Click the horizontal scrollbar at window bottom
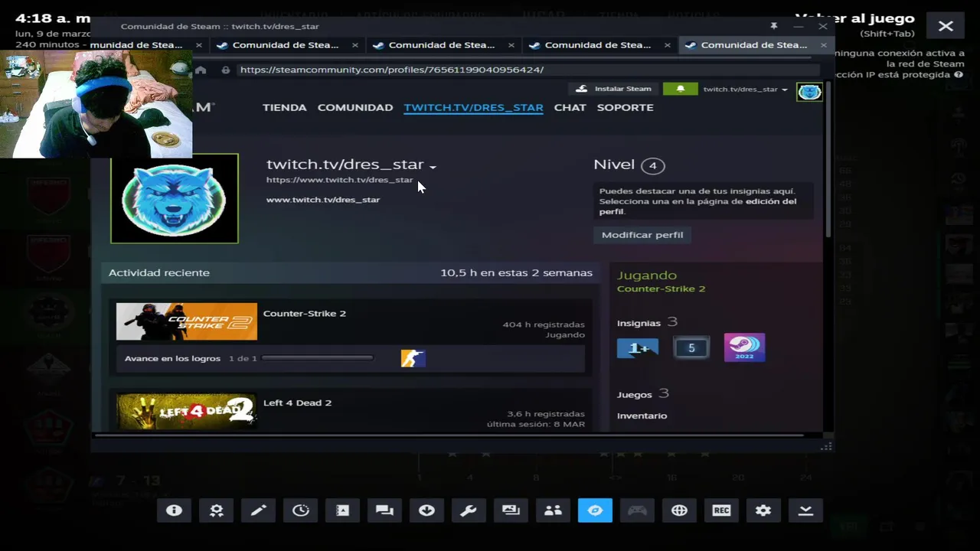980x551 pixels. [x=449, y=435]
